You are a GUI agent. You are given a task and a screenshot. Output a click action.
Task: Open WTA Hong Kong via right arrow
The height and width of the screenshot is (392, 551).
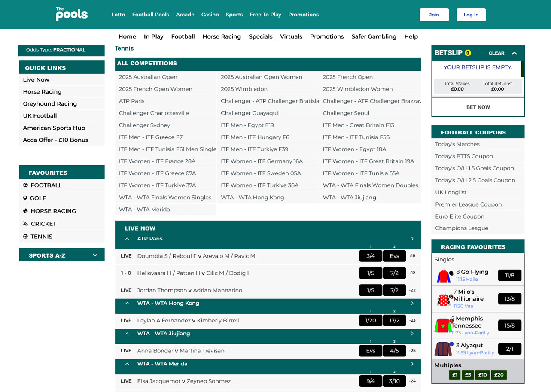412,303
